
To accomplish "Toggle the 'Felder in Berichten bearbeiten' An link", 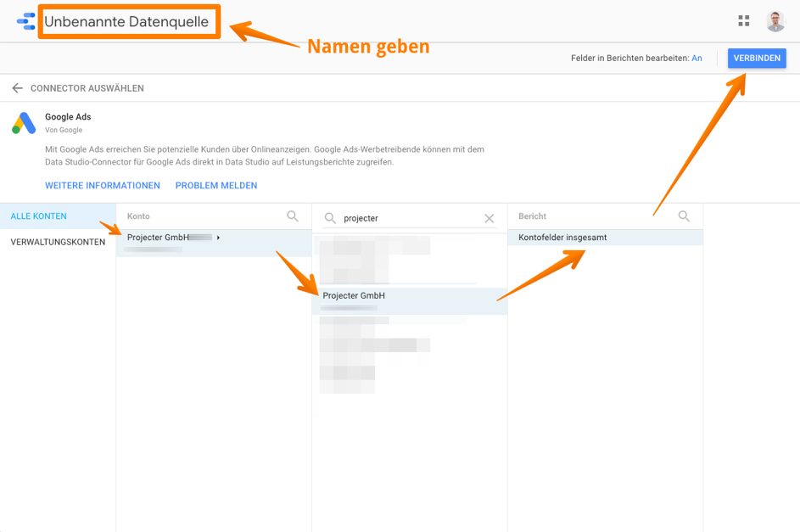I will click(x=697, y=59).
